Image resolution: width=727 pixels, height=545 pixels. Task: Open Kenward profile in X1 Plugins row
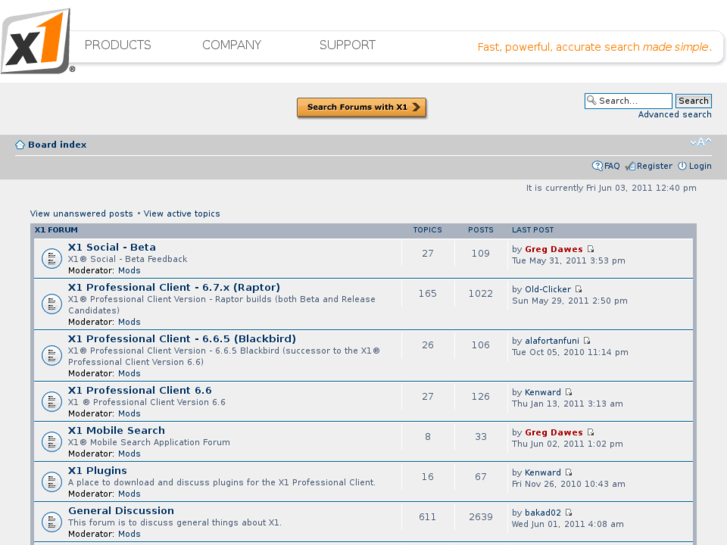pos(543,473)
